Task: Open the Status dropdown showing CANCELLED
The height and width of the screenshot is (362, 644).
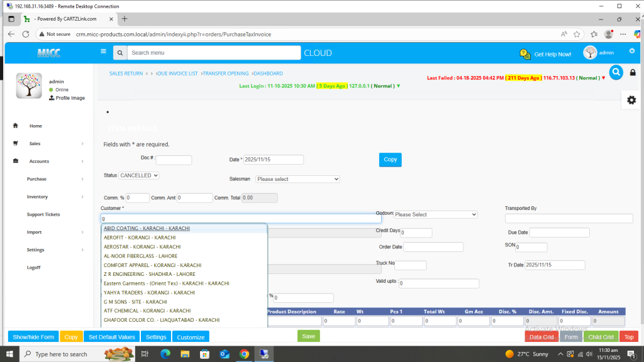Action: point(139,175)
